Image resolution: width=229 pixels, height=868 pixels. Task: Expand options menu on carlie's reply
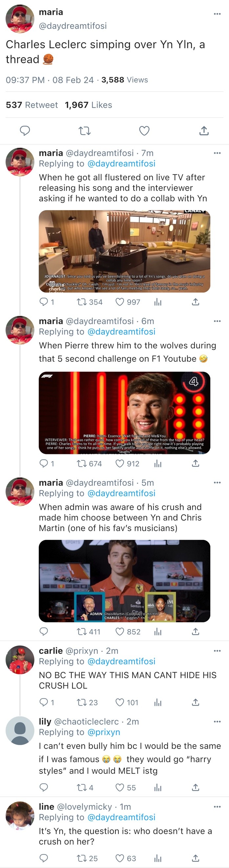click(x=217, y=651)
